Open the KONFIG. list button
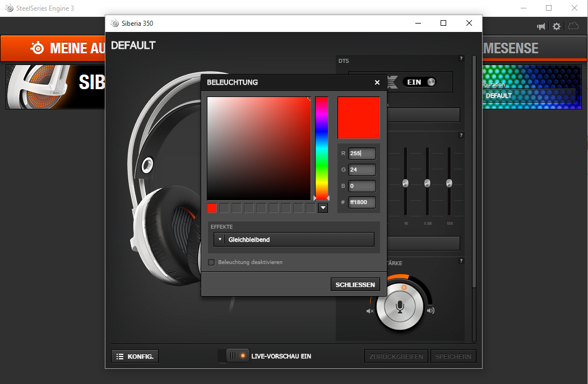 [x=135, y=356]
